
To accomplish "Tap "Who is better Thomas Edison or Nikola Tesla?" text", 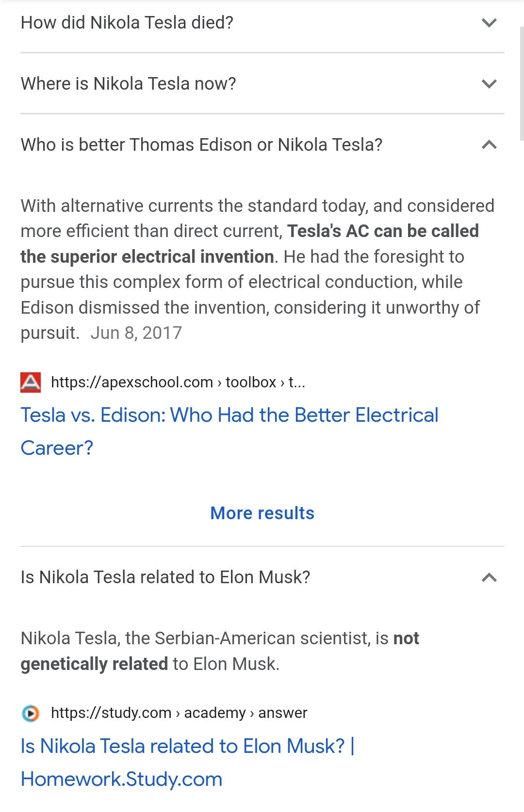I will coord(201,145).
